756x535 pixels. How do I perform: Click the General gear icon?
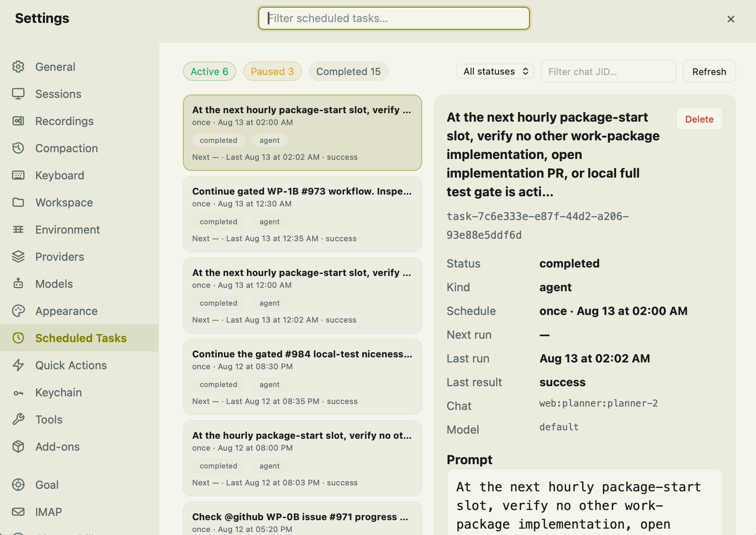point(18,67)
